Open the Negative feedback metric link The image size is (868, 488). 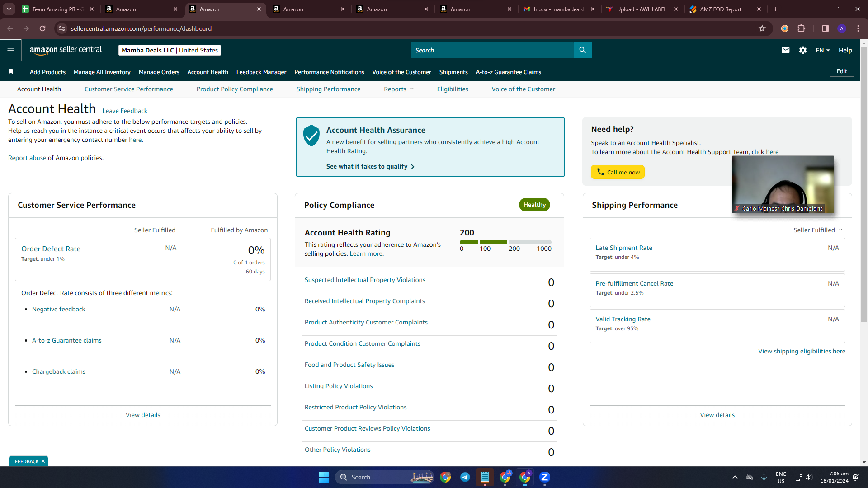click(x=59, y=309)
